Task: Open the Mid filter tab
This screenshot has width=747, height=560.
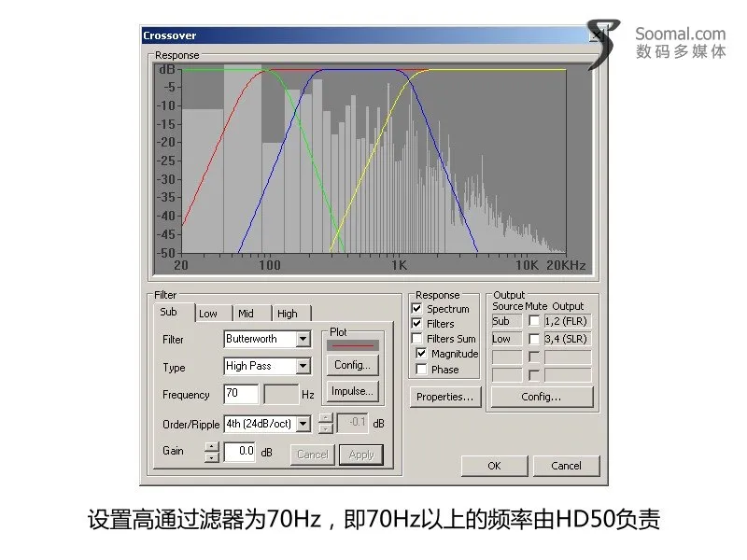Action: click(252, 314)
